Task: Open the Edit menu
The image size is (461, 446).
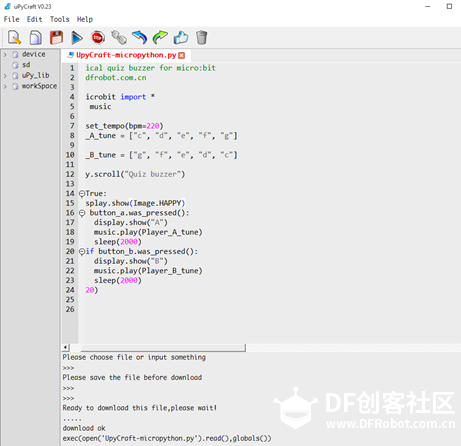Action: (x=34, y=19)
